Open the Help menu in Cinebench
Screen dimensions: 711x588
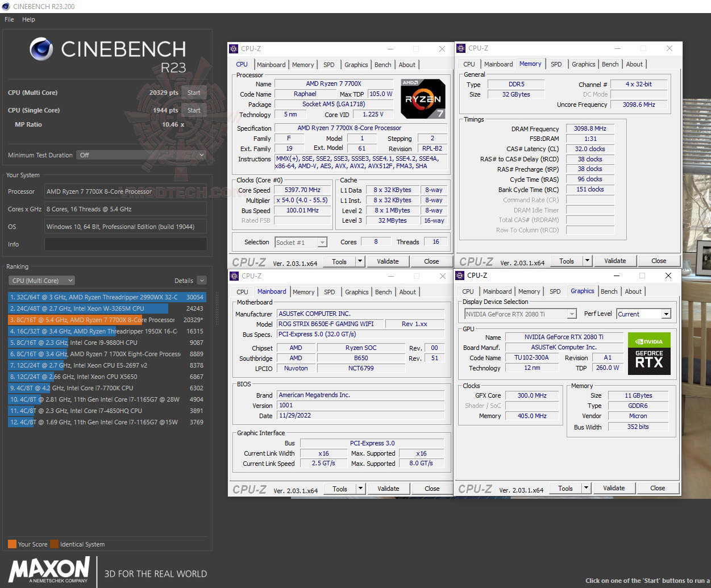[28, 19]
